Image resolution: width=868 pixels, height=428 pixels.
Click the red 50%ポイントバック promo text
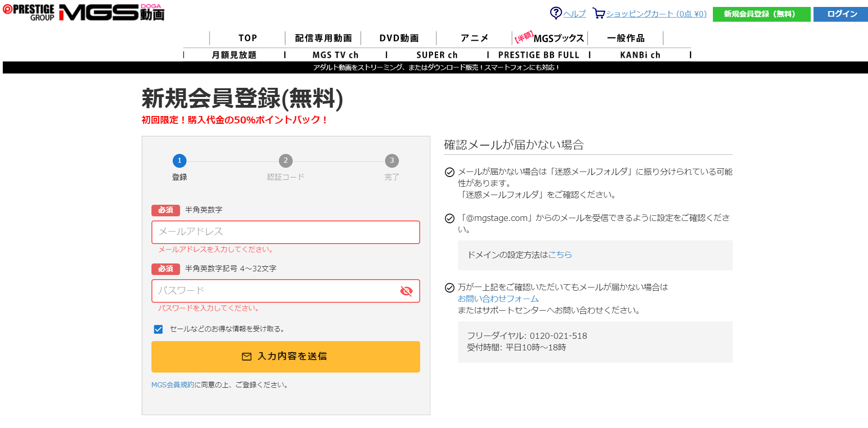coord(235,120)
